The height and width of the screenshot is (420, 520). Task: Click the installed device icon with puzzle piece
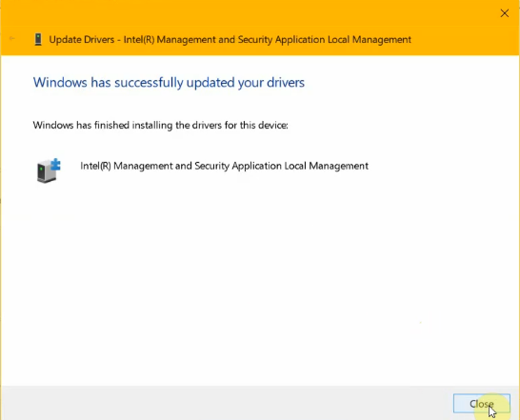pyautogui.click(x=49, y=170)
